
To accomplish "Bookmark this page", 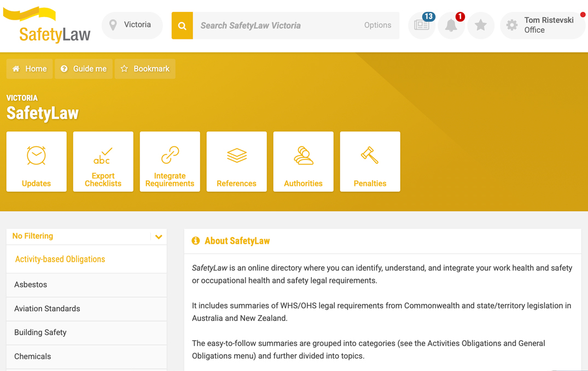I will click(145, 69).
